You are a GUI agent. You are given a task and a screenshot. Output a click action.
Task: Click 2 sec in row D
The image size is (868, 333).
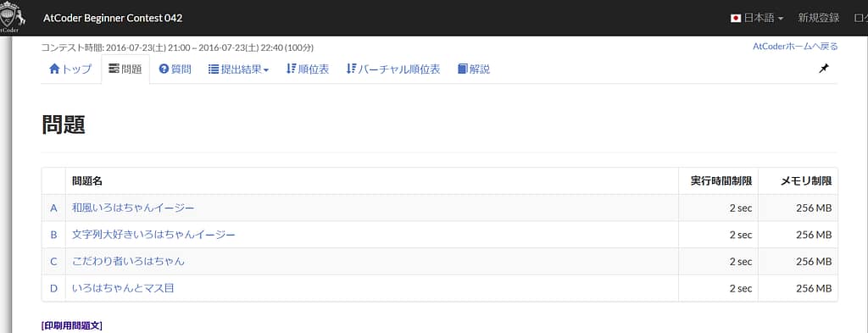(x=741, y=288)
